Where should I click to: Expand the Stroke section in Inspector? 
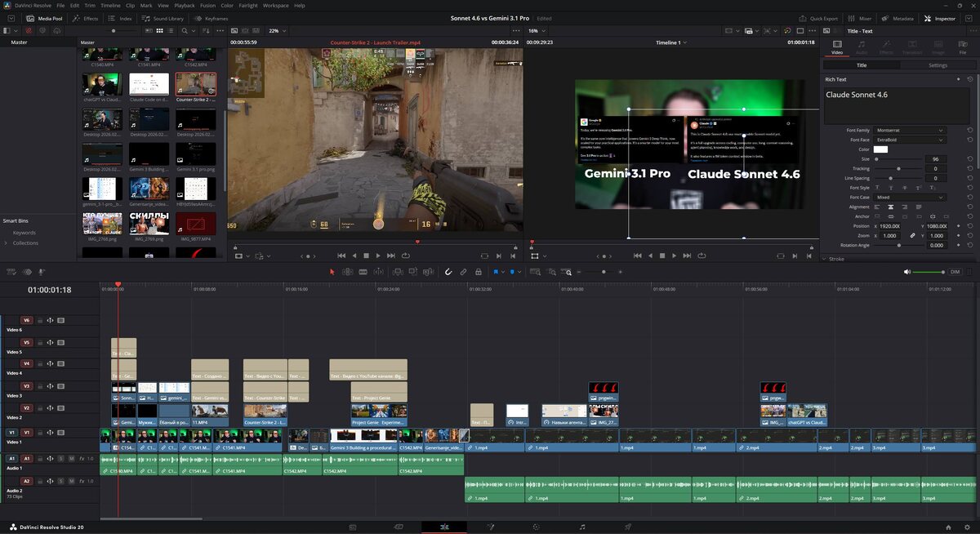point(836,259)
